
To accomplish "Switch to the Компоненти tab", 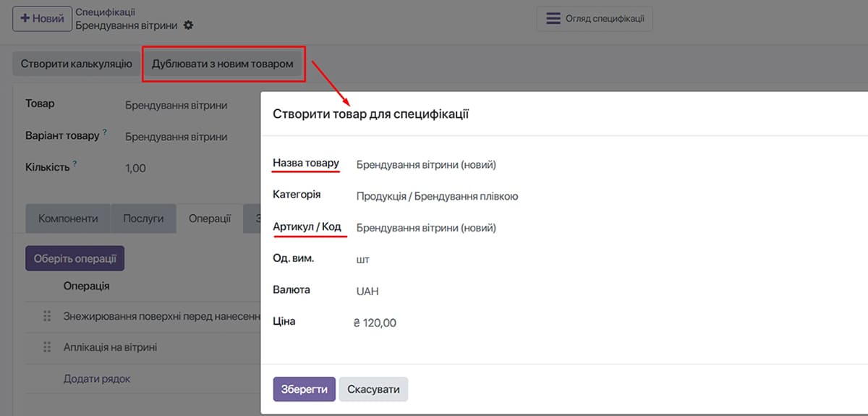I will 68,218.
